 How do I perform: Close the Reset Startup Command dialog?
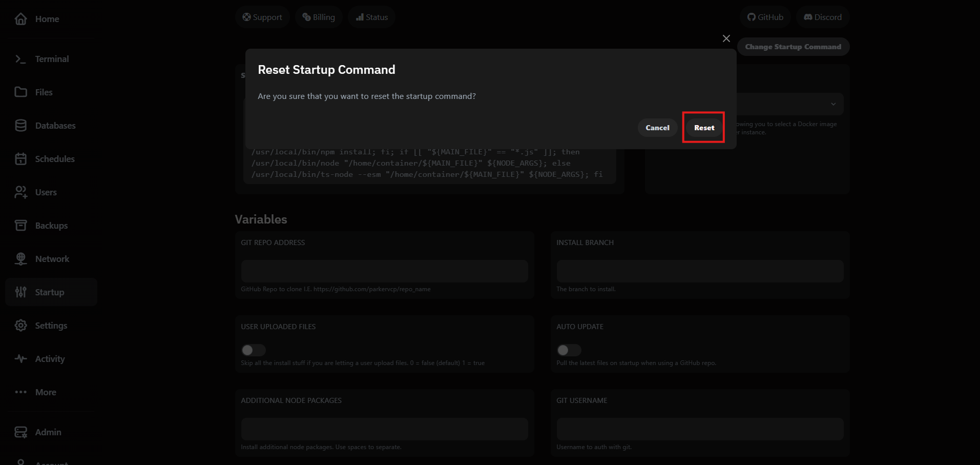[x=726, y=38]
